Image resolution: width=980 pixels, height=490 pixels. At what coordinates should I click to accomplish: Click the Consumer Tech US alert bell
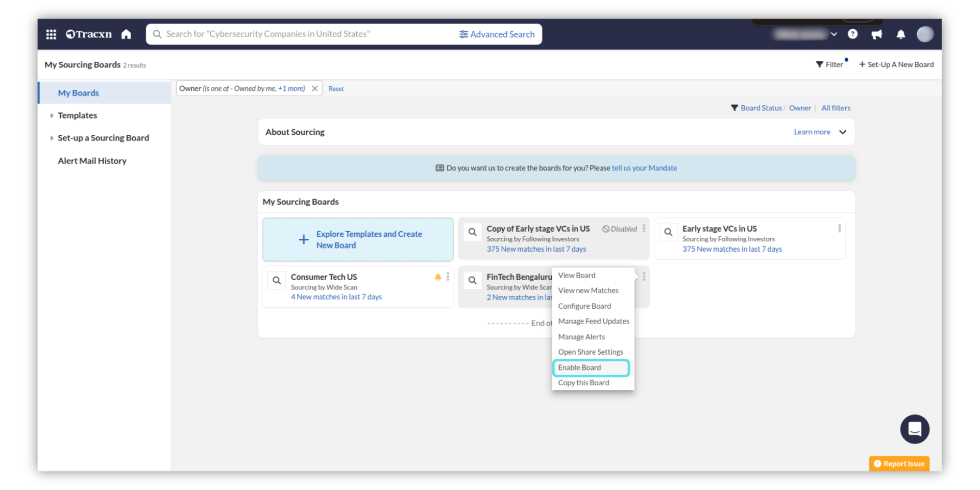[438, 277]
